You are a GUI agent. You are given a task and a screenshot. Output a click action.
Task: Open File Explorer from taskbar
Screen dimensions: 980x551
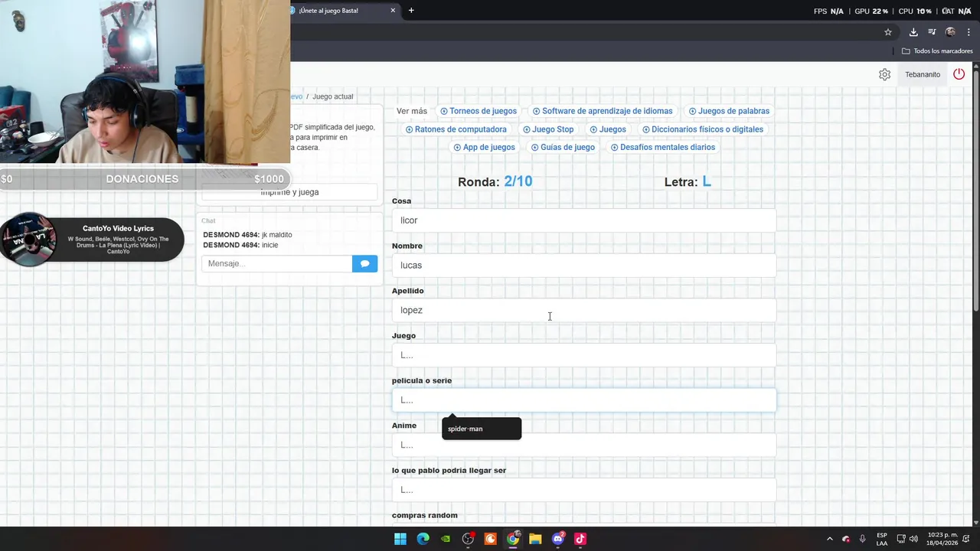[x=535, y=539]
